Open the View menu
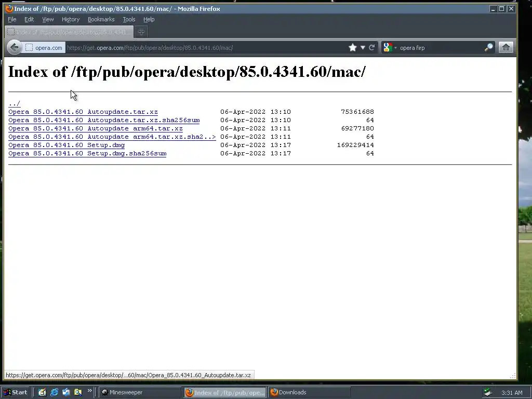Viewport: 532px width, 399px height. pyautogui.click(x=48, y=19)
